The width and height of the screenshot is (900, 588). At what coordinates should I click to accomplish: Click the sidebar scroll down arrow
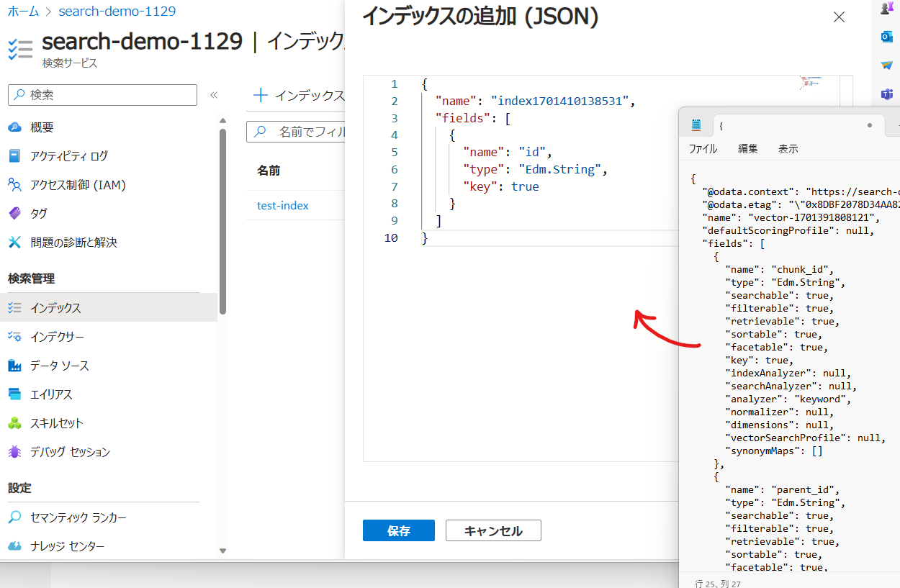223,551
